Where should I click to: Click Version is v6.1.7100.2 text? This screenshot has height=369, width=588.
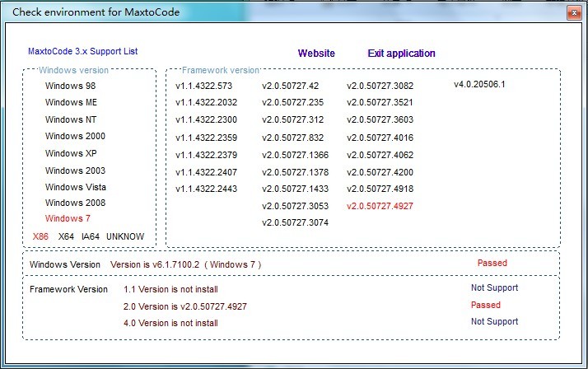(185, 264)
